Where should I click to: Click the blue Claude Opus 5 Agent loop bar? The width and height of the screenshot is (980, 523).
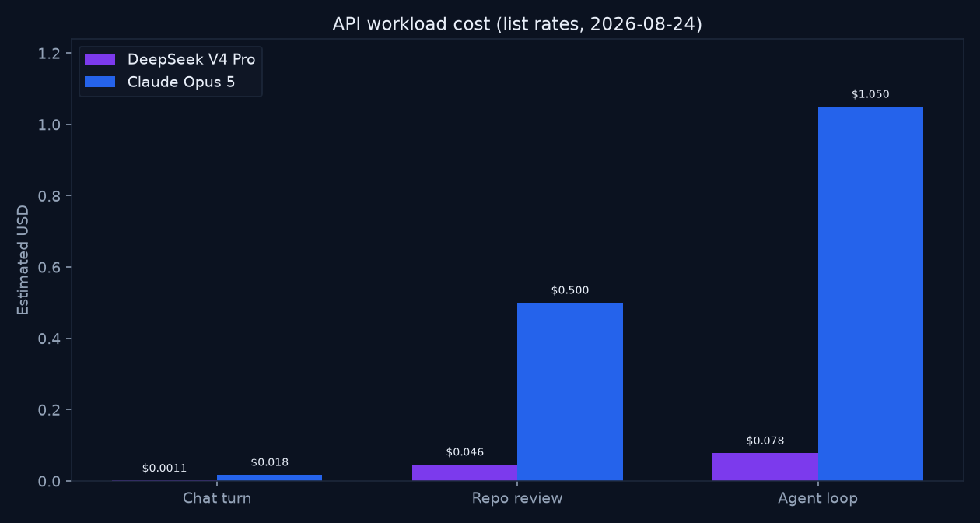pyautogui.click(x=870, y=293)
